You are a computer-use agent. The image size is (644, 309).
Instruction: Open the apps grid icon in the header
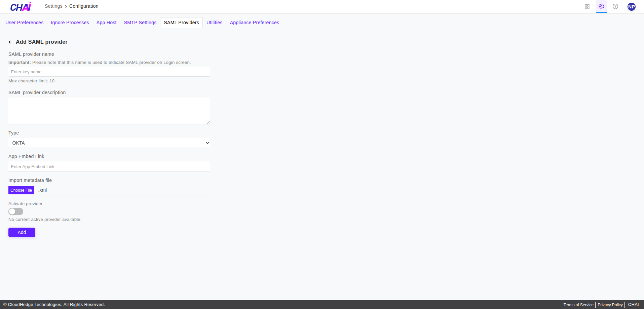[587, 6]
